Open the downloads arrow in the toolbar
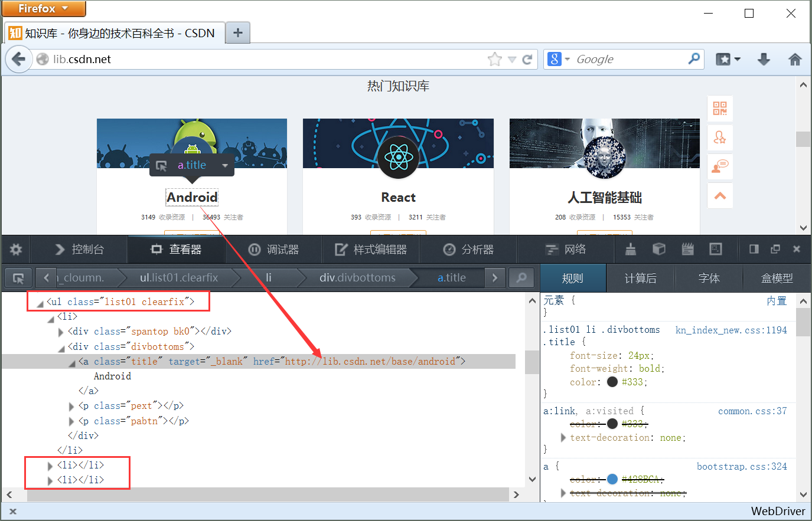Screen dimensions: 812x521 point(764,59)
